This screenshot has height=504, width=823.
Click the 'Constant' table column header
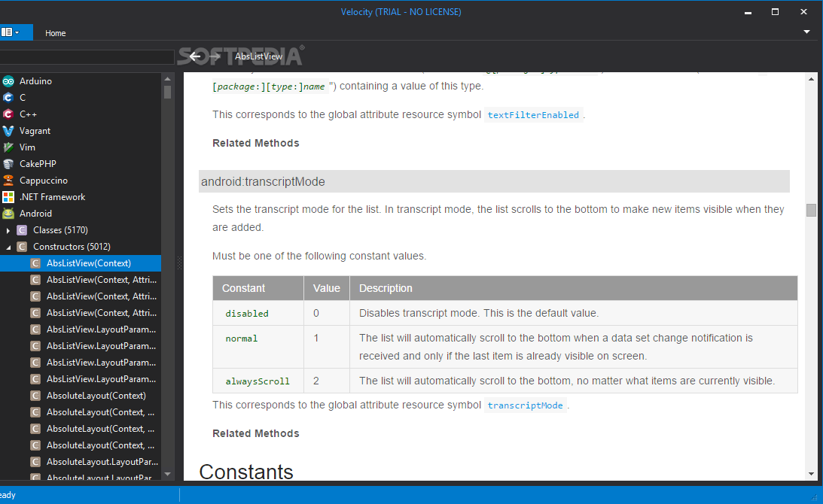tap(258, 288)
